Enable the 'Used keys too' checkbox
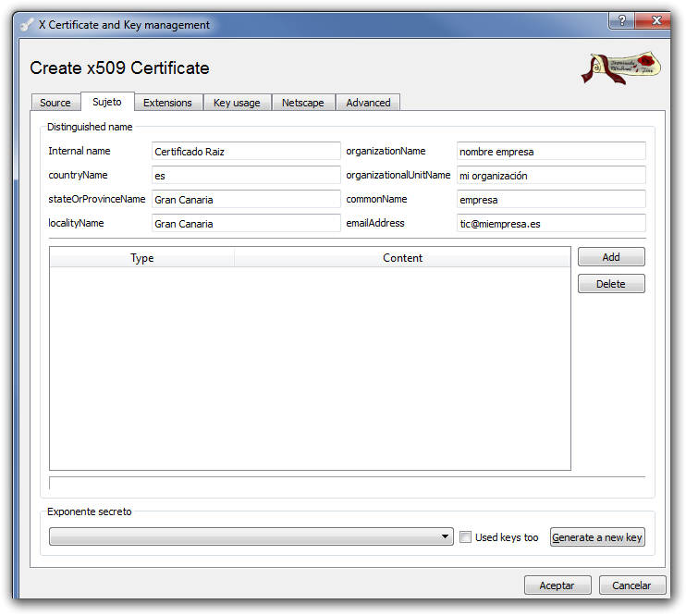The height and width of the screenshot is (616, 686). click(466, 537)
